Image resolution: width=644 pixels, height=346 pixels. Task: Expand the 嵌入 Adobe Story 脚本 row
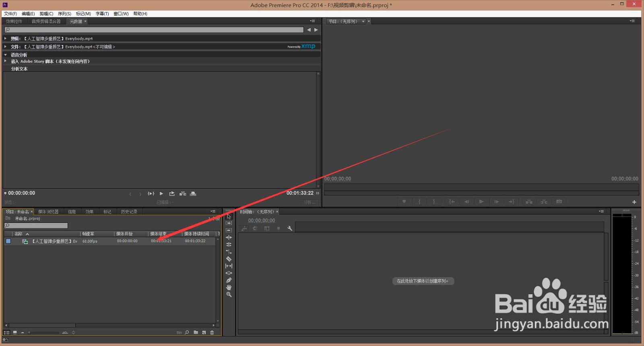click(x=5, y=61)
